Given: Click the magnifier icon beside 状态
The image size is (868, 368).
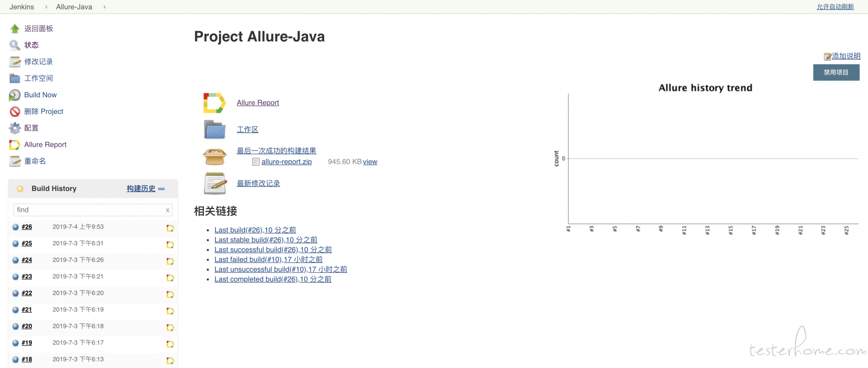Looking at the screenshot, I should [x=15, y=45].
